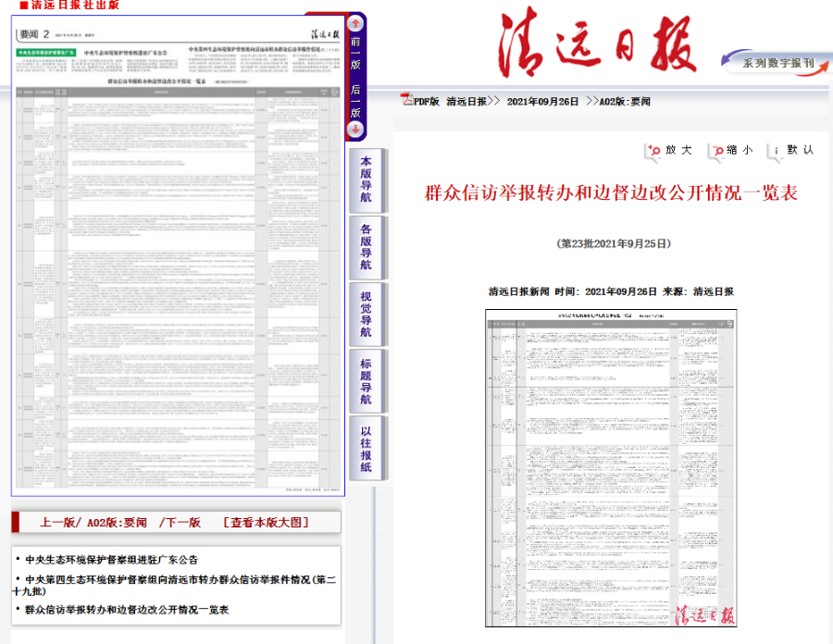
Task: Click the A02 newspaper page preview thumbnail
Action: [x=178, y=256]
